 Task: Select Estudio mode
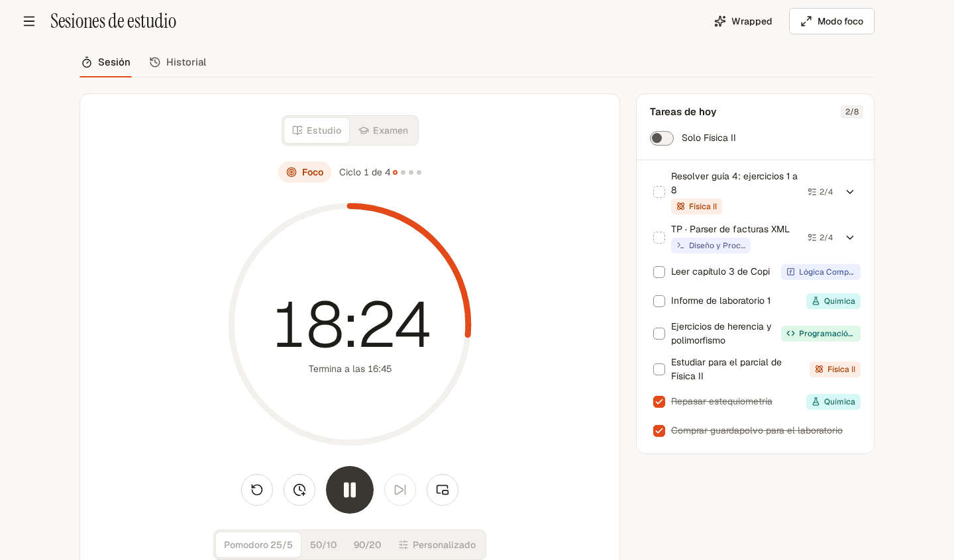(x=317, y=130)
